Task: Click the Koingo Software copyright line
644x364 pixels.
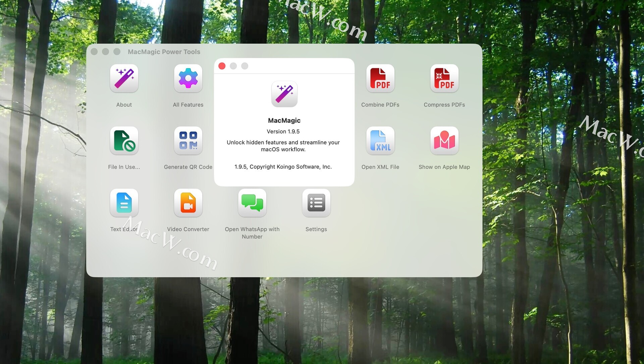Action: point(283,167)
